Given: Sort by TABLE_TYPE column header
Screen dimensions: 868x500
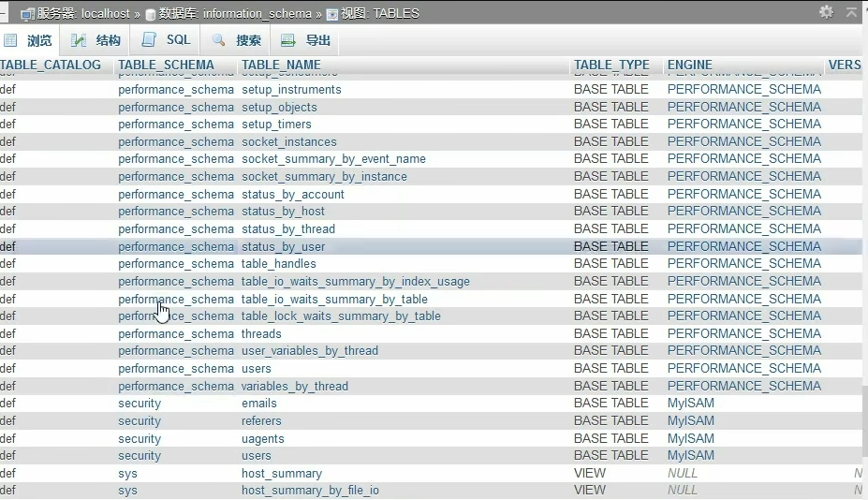Looking at the screenshot, I should 611,65.
